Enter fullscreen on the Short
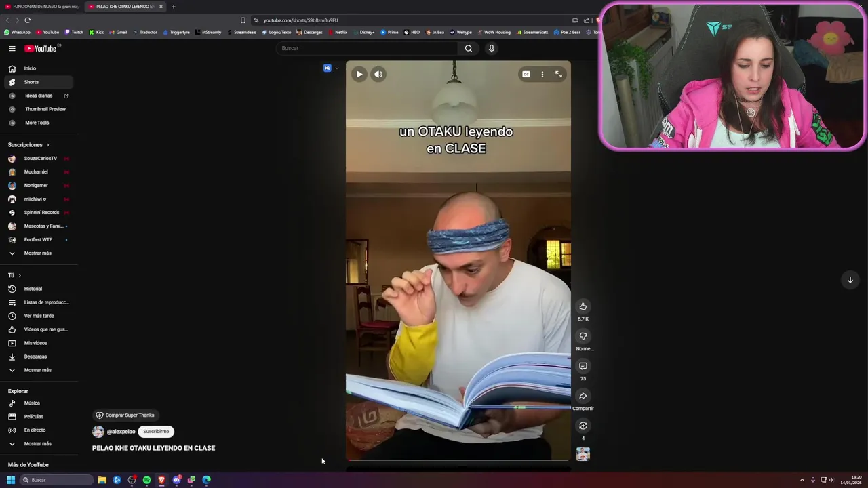Viewport: 868px width, 488px height. pyautogui.click(x=559, y=75)
